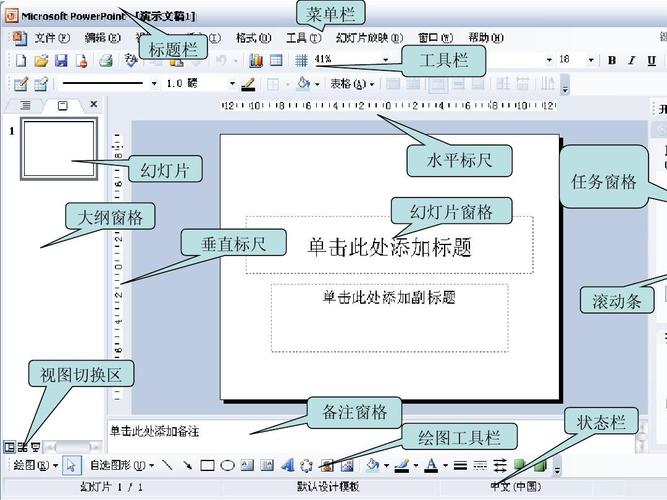Click the 单击此处添加副标题 subtitle placeholder
Image resolution: width=667 pixels, height=500 pixels.
tap(390, 318)
